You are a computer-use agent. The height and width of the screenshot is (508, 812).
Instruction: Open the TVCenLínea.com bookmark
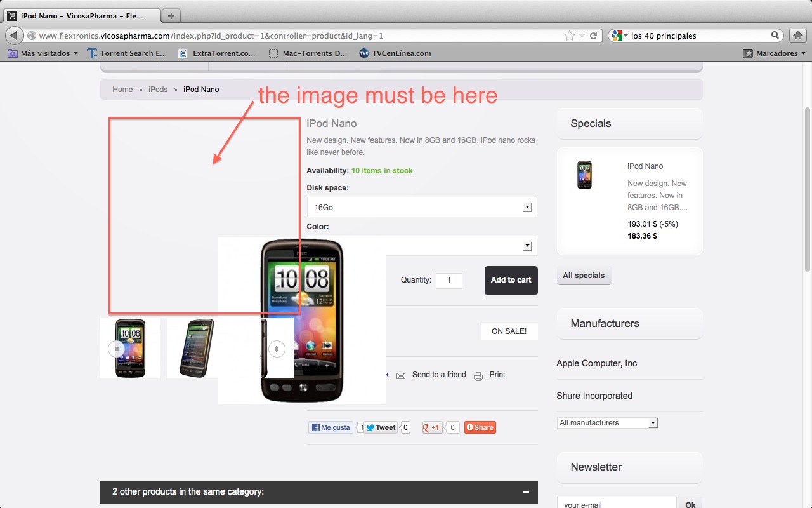pyautogui.click(x=395, y=53)
